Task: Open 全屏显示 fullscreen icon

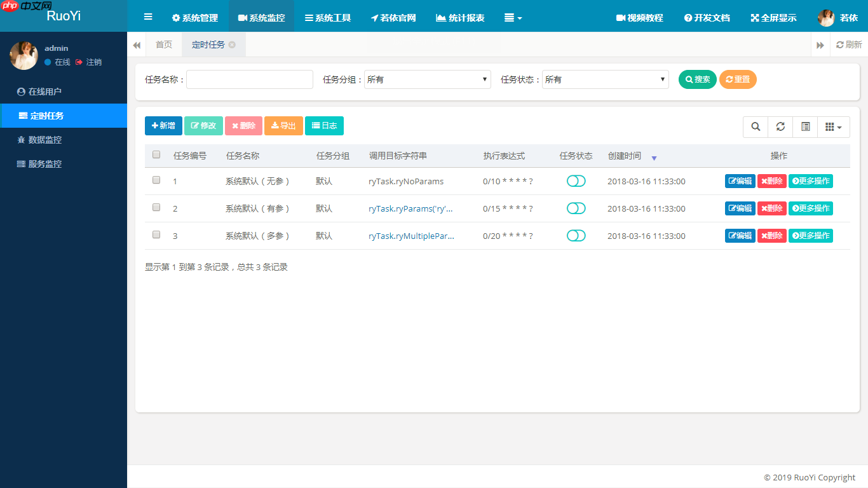Action: [773, 18]
